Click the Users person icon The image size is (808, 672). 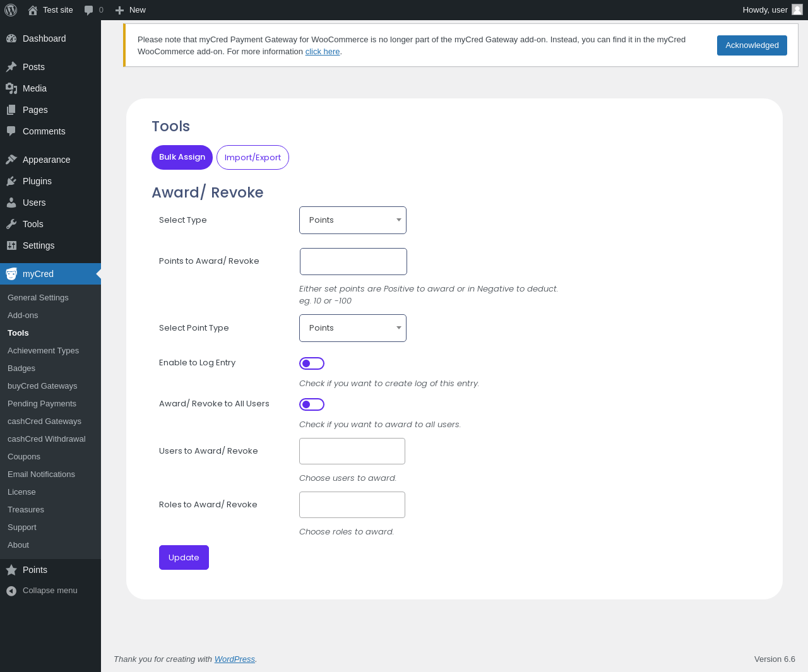click(11, 203)
